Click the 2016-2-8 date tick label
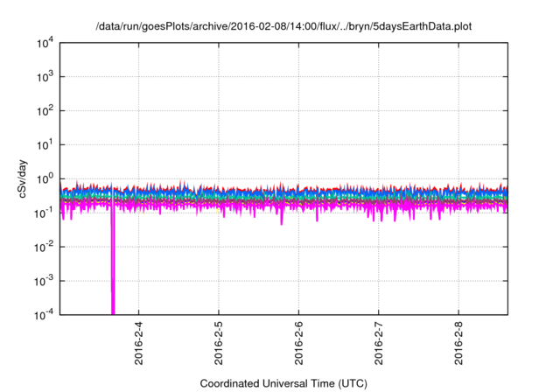Image resolution: width=560 pixels, height=392 pixels. [458, 343]
